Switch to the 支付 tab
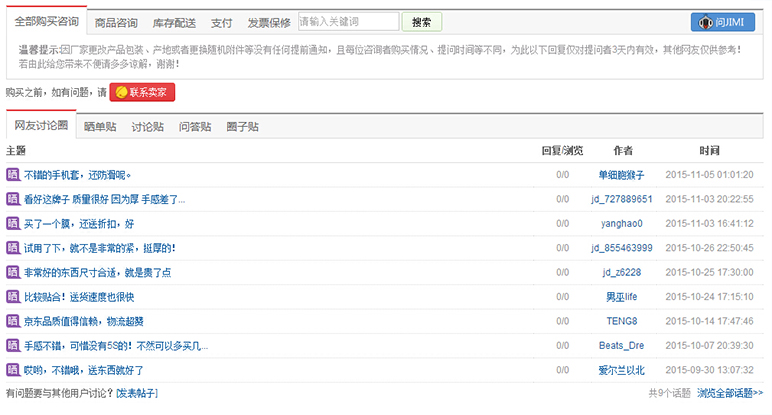The height and width of the screenshot is (415, 772). pyautogui.click(x=222, y=23)
